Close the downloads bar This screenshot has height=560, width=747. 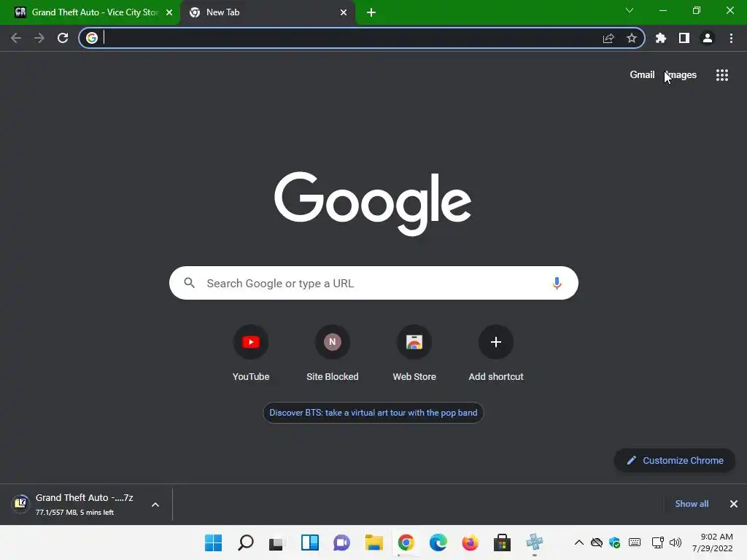(734, 504)
